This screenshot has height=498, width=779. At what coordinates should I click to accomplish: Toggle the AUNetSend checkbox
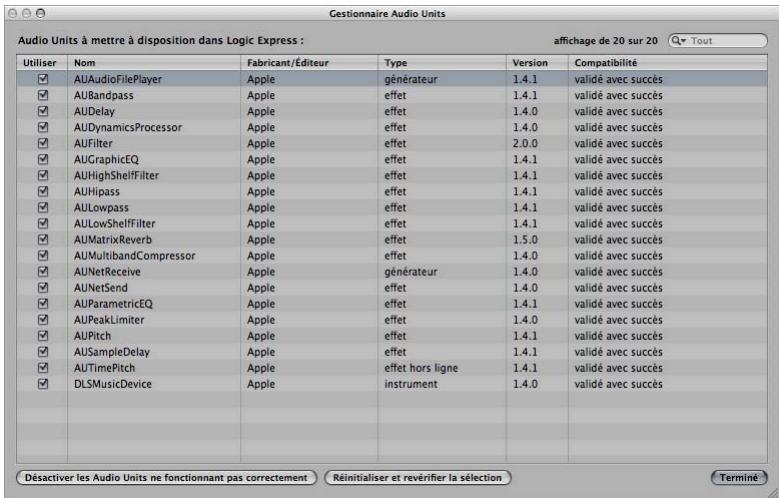(43, 287)
